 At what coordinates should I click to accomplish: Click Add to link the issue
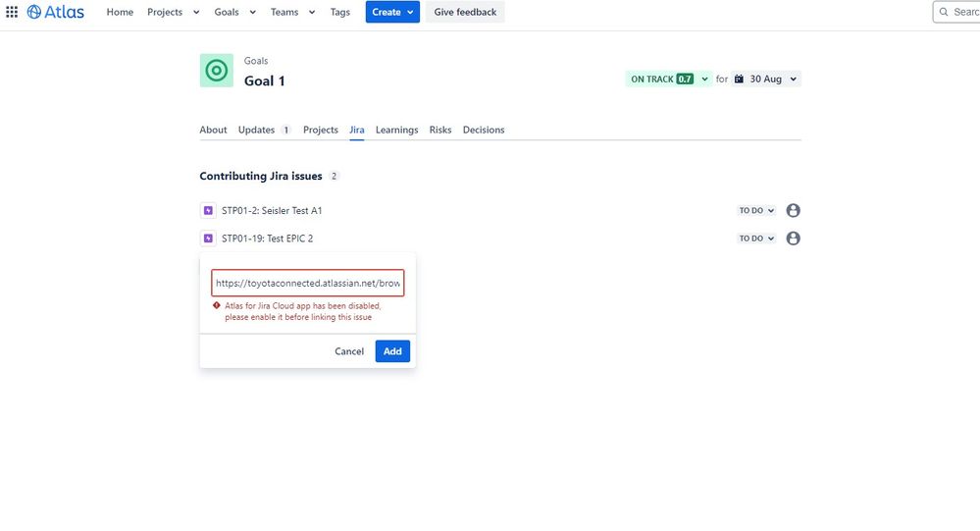[392, 351]
